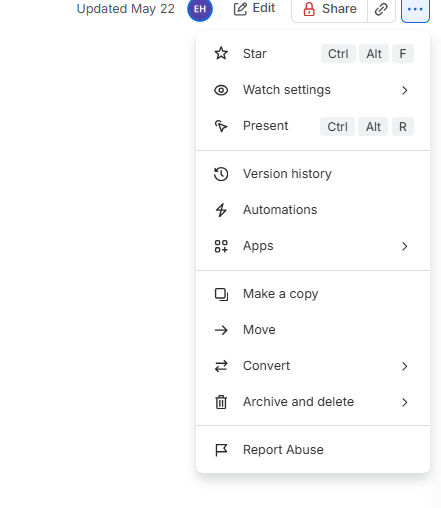Image resolution: width=441 pixels, height=508 pixels.
Task: Click the Convert arrows icon
Action: point(221,366)
